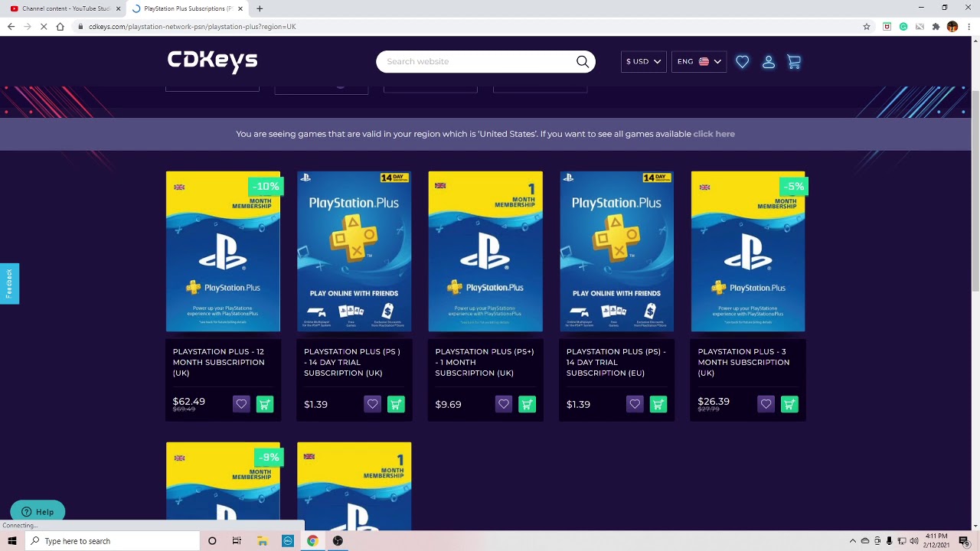The width and height of the screenshot is (980, 551).
Task: Open the volume speaker tray icon
Action: pyautogui.click(x=914, y=541)
